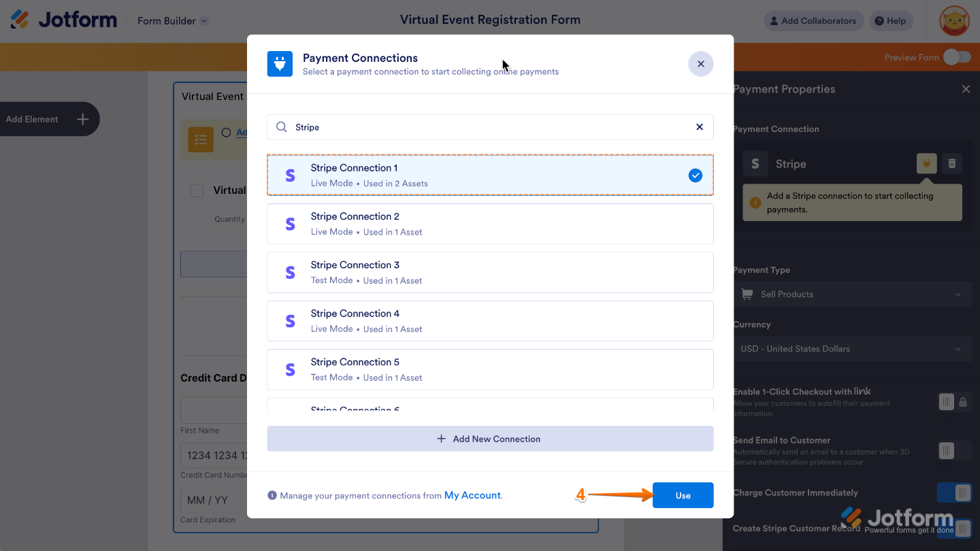Click the Stripe logo on Stripe Connection 1

tap(290, 175)
